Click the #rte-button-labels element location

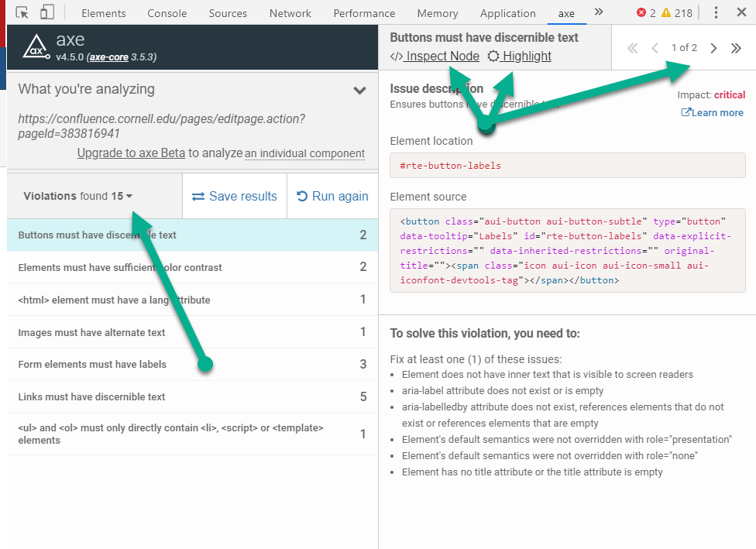tap(568, 166)
